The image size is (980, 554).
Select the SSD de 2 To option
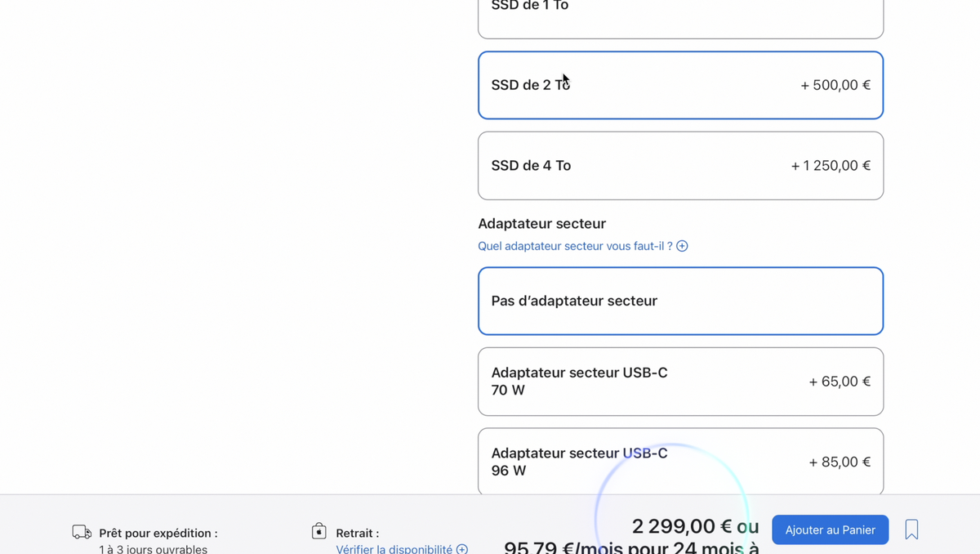click(x=680, y=85)
